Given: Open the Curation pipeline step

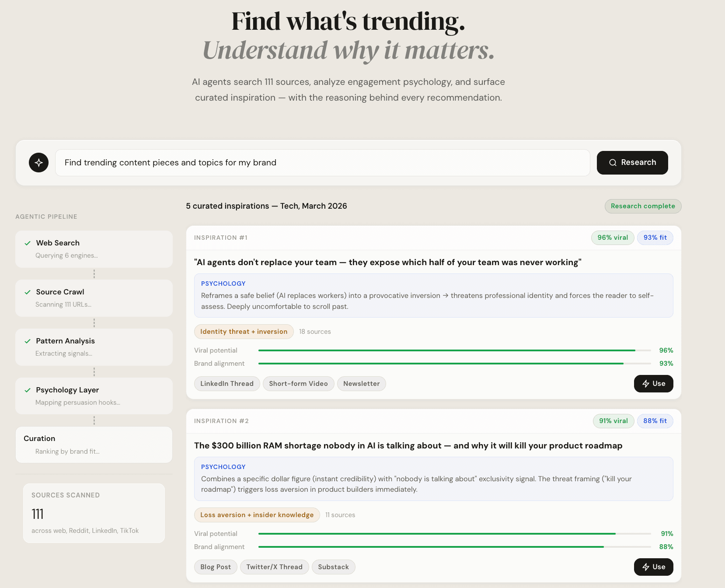Looking at the screenshot, I should point(94,444).
